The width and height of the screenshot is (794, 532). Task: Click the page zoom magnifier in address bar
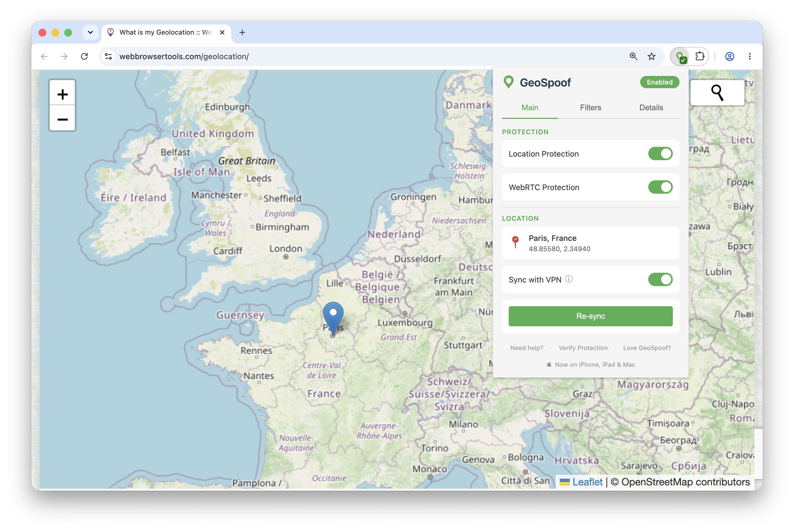click(633, 56)
